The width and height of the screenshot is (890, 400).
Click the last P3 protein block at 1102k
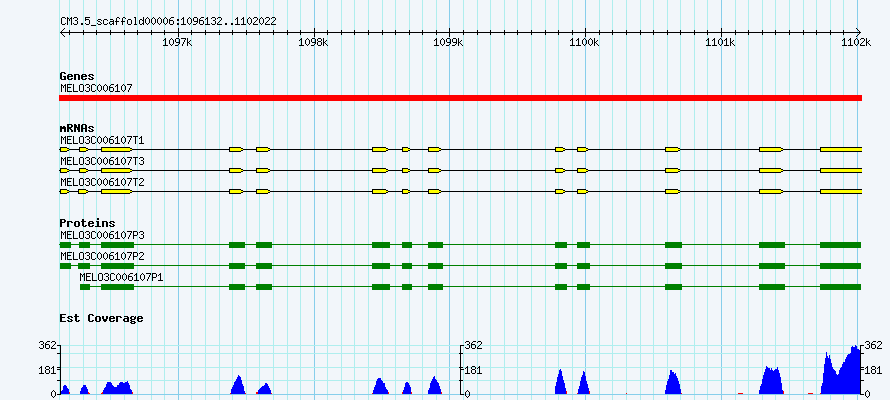pyautogui.click(x=841, y=245)
